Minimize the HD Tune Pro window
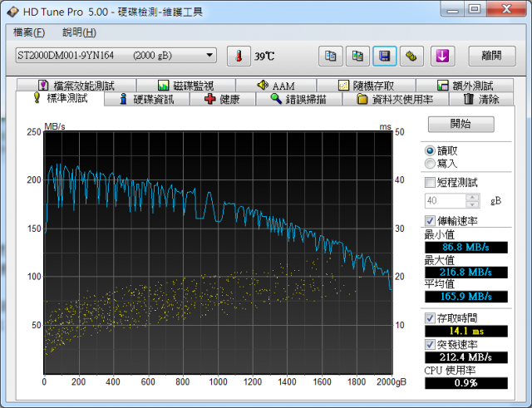 (452, 9)
